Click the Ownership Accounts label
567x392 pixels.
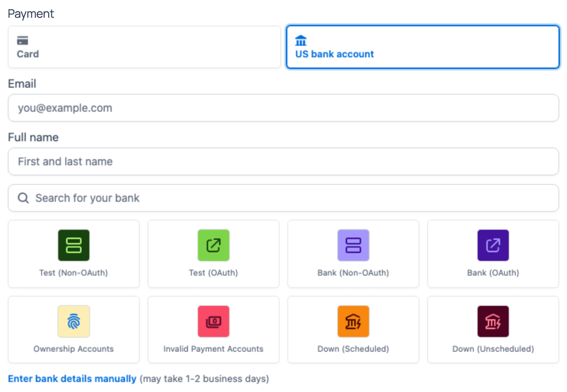(x=74, y=349)
